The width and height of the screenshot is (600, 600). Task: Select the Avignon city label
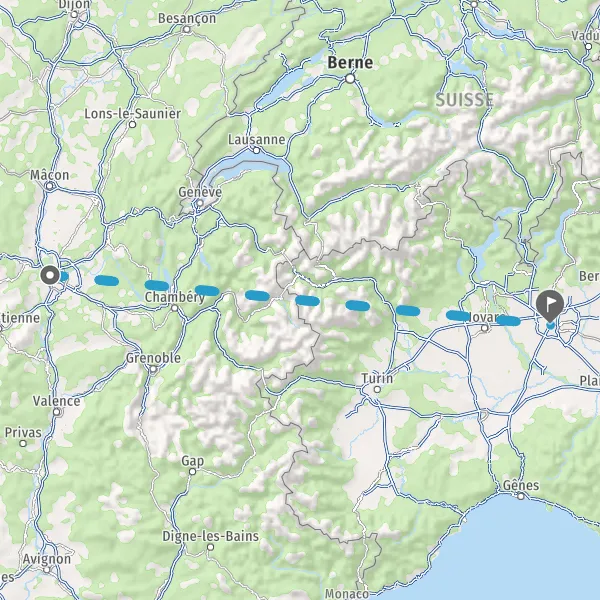pyautogui.click(x=47, y=559)
